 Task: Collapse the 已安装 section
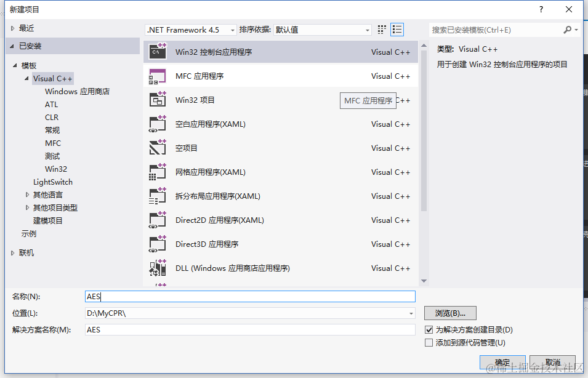click(x=12, y=46)
